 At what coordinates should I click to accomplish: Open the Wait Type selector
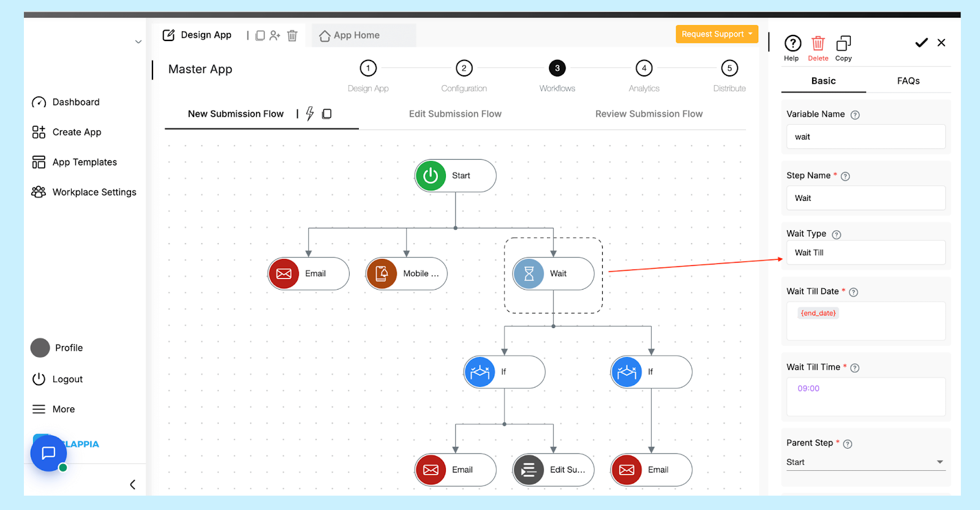(x=865, y=252)
